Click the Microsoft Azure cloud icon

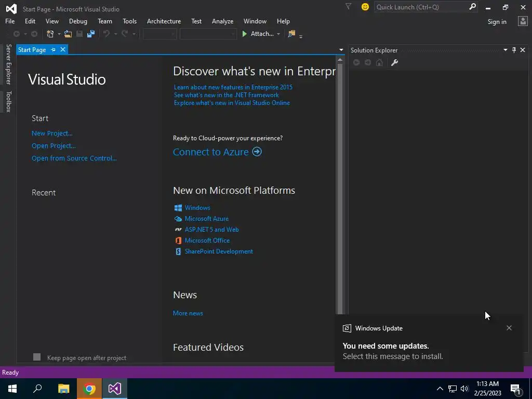pyautogui.click(x=178, y=219)
